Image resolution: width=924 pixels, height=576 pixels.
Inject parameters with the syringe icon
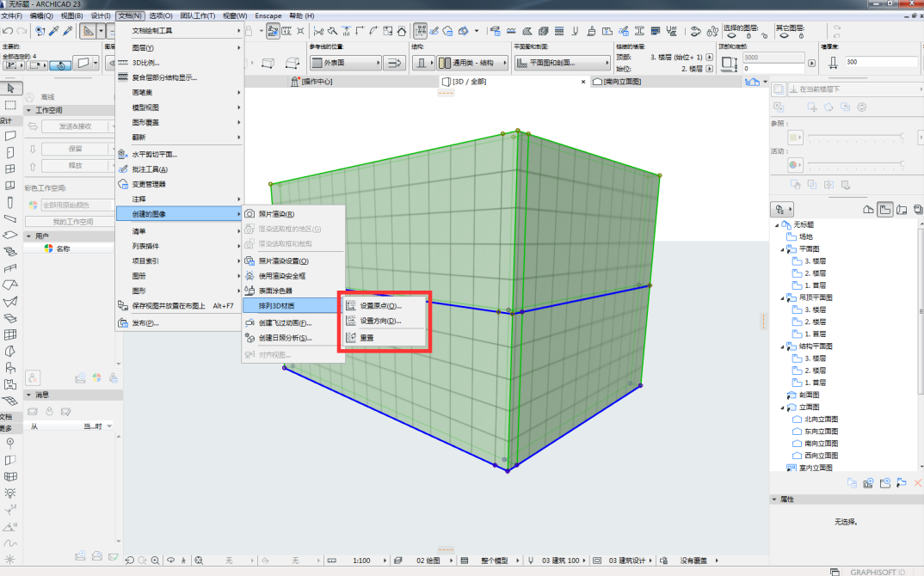click(68, 31)
